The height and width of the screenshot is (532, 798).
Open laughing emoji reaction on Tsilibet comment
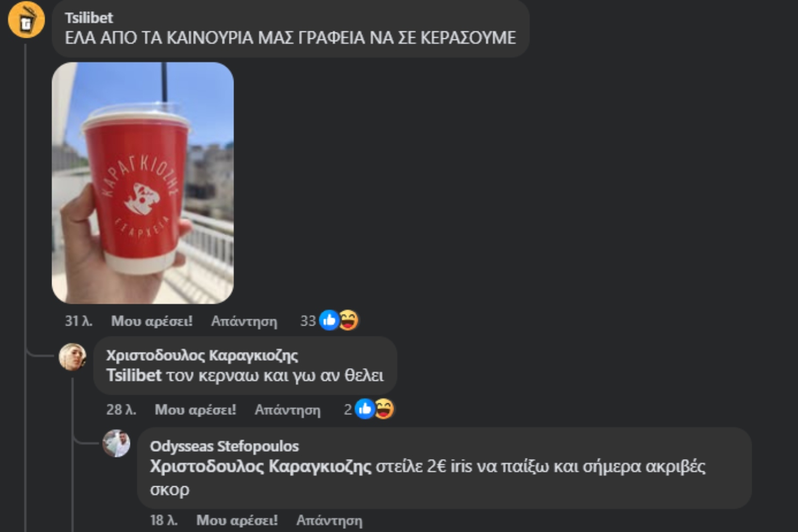(348, 320)
